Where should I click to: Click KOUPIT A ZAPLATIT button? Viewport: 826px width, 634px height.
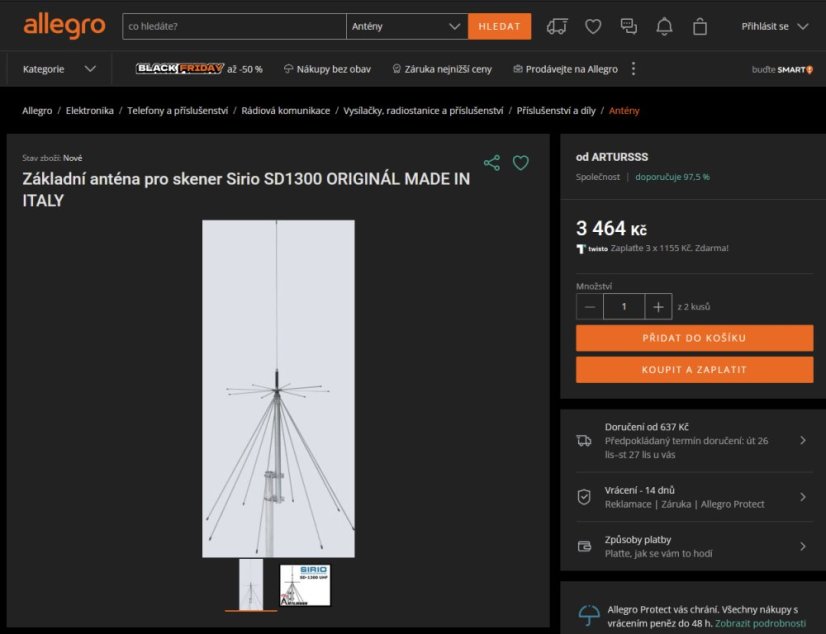click(694, 370)
